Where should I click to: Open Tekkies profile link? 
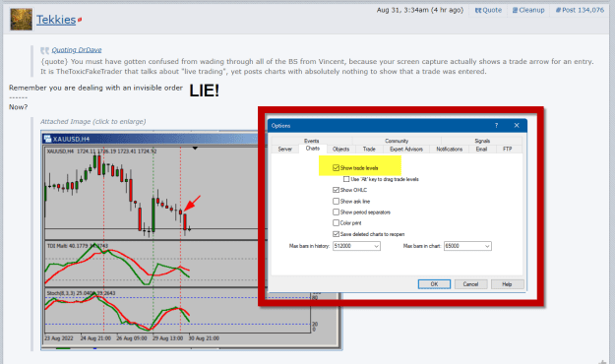point(56,20)
